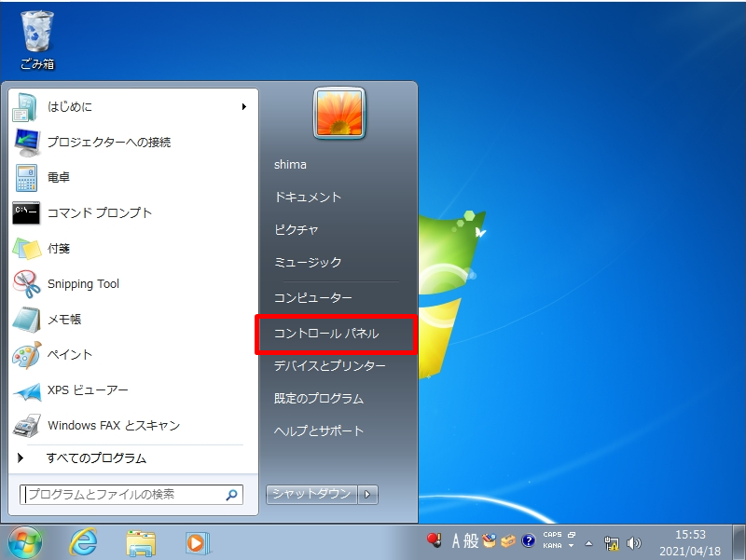746x560 pixels.
Task: Launch Windows Media Player from taskbar
Action: pyautogui.click(x=197, y=543)
